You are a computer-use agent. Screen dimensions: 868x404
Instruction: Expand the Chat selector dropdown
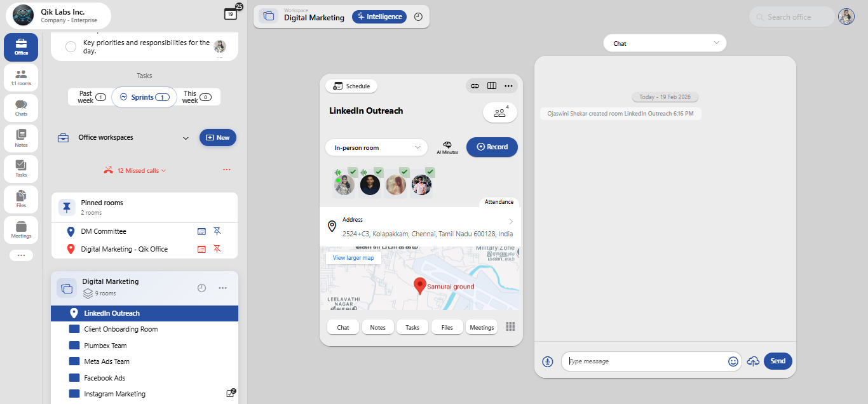[665, 43]
